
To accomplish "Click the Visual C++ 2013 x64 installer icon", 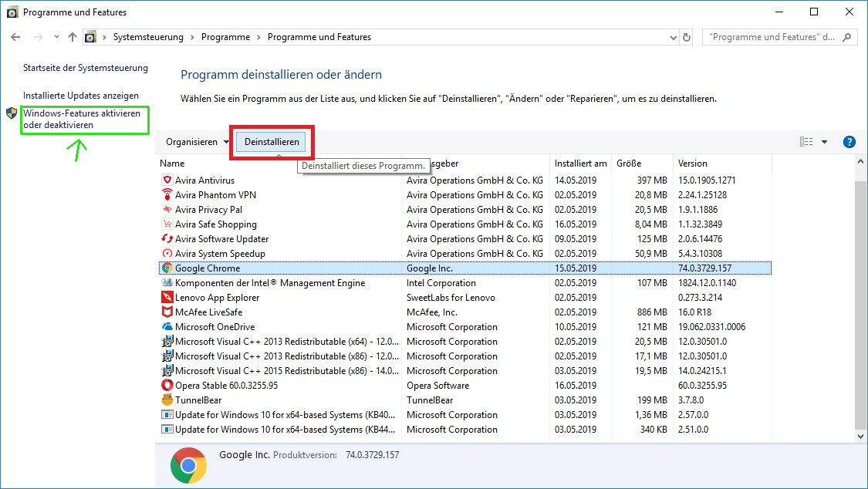I will click(x=167, y=342).
